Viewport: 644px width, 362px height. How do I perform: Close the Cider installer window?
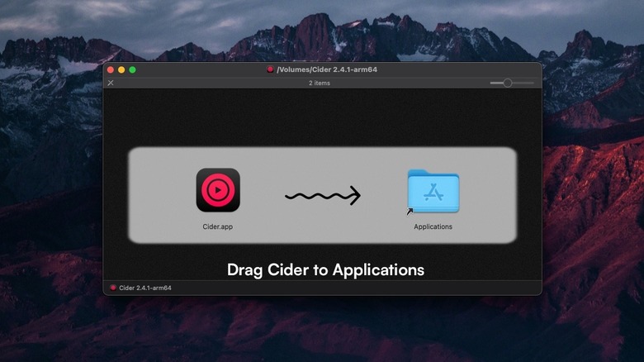(x=111, y=69)
